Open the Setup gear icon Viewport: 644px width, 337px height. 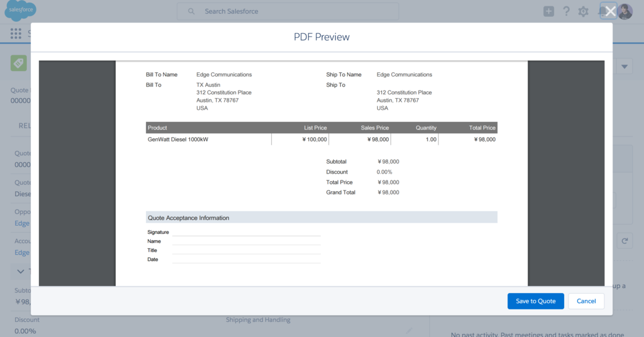[x=583, y=11]
